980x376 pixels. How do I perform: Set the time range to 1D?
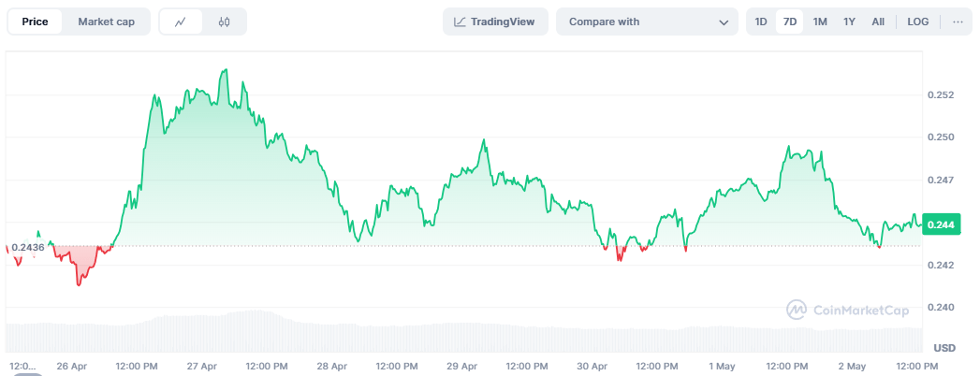pyautogui.click(x=761, y=22)
